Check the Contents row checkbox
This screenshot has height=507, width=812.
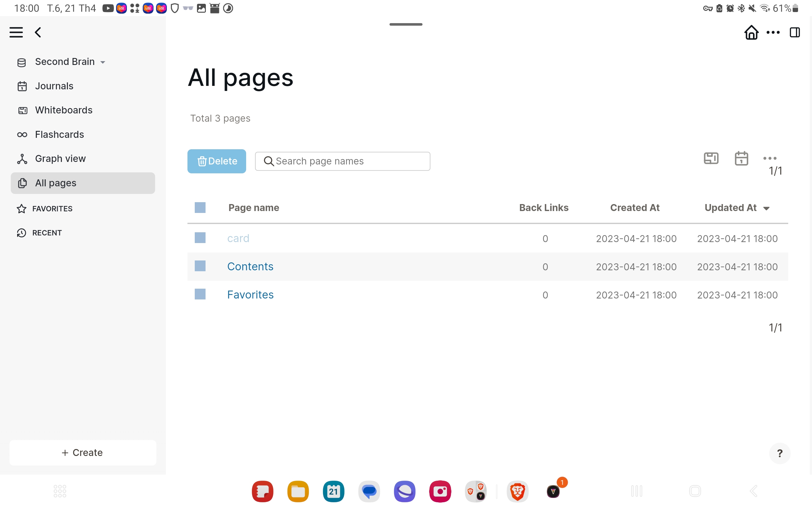click(x=200, y=266)
